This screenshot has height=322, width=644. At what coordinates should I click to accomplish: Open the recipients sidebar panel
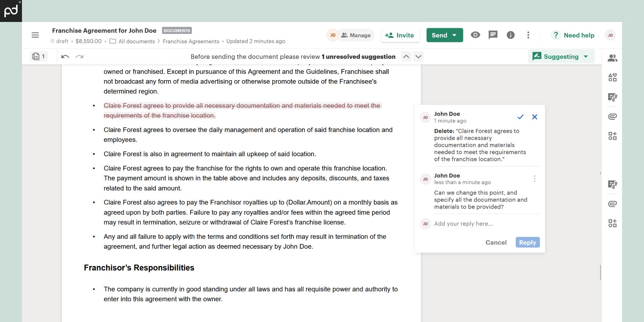(612, 58)
